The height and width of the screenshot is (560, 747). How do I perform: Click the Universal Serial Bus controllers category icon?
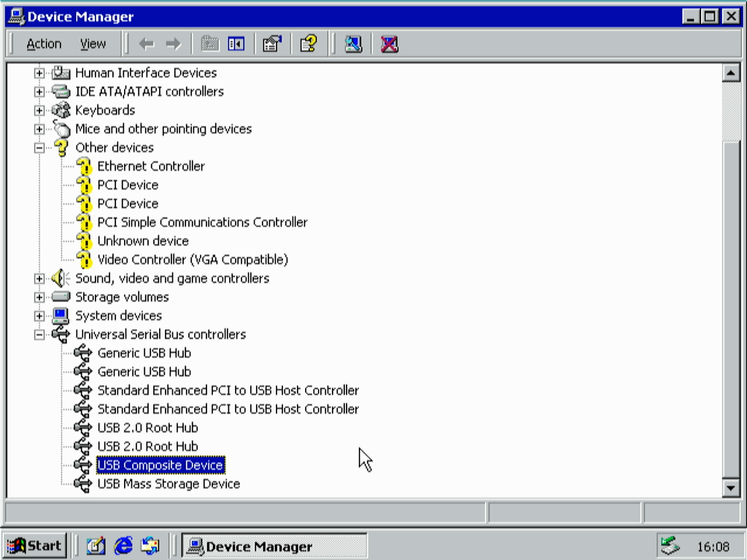61,334
